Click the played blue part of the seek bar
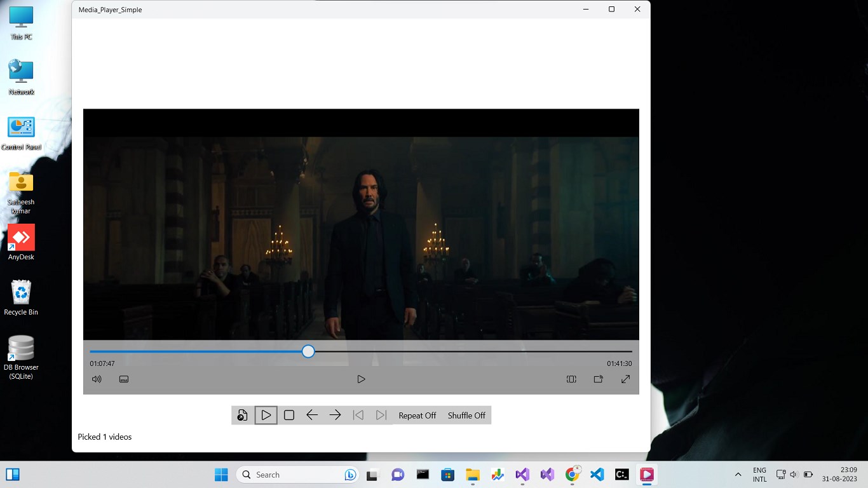This screenshot has width=868, height=488. [x=196, y=351]
